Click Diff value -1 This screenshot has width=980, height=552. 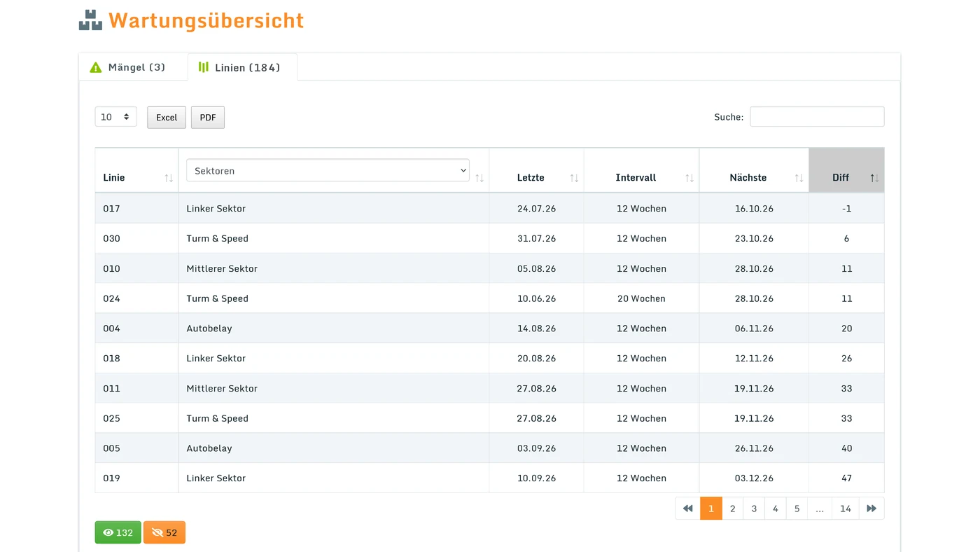coord(846,208)
